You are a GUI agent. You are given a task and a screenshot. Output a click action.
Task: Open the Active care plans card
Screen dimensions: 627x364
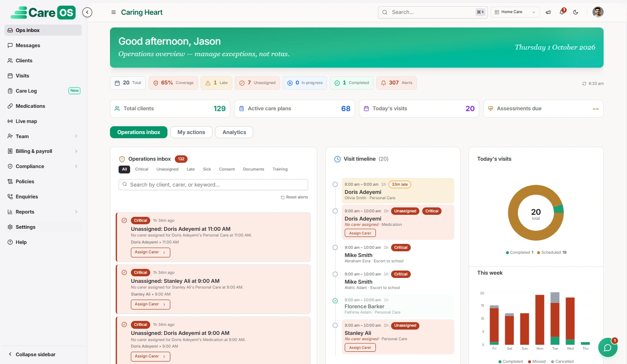[x=295, y=109]
